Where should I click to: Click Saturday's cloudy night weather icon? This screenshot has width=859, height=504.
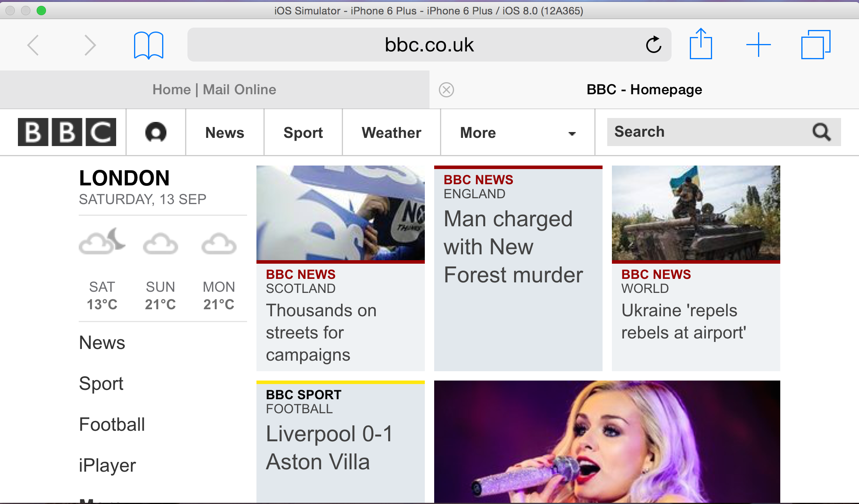coord(102,241)
